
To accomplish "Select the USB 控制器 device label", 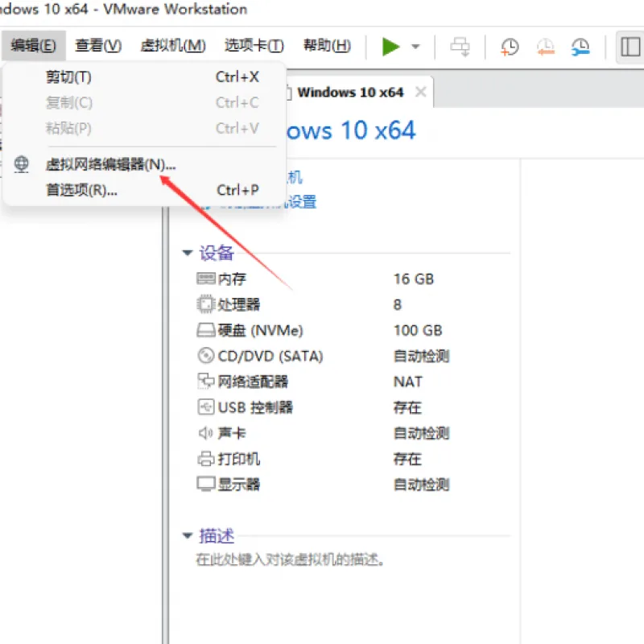I will click(255, 407).
